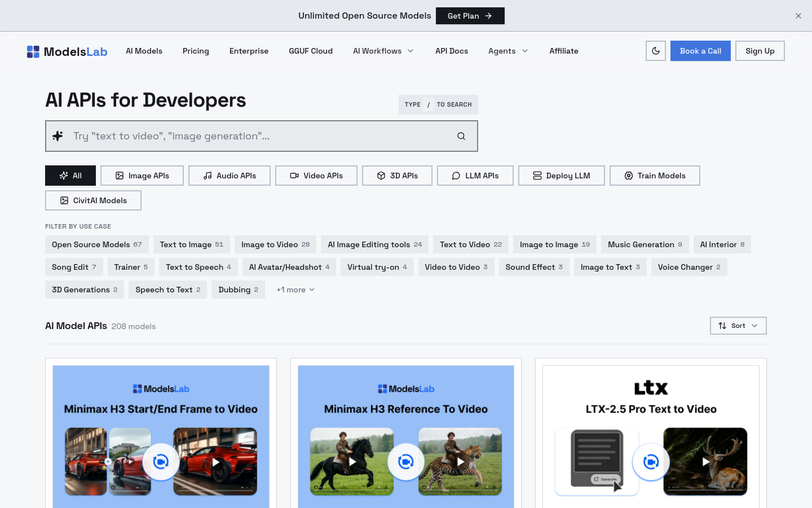Expand the AI Workflows dropdown
The width and height of the screenshot is (812, 508).
point(383,51)
